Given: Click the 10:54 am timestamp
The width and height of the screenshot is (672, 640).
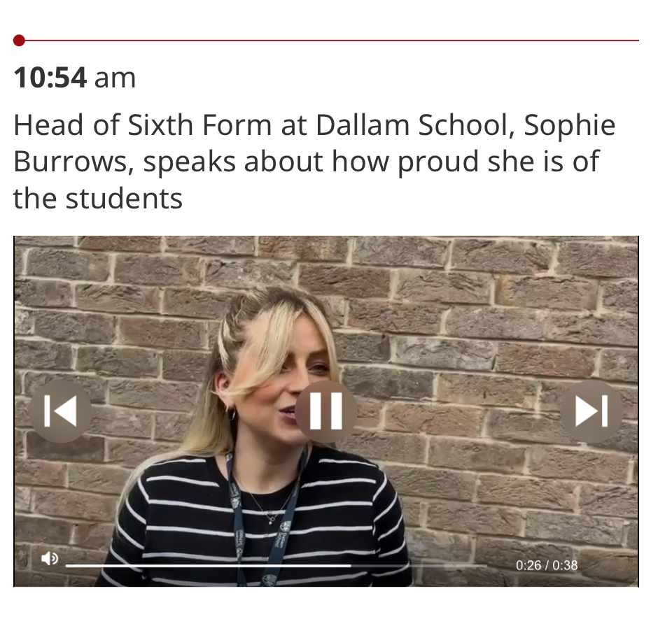Looking at the screenshot, I should (75, 78).
